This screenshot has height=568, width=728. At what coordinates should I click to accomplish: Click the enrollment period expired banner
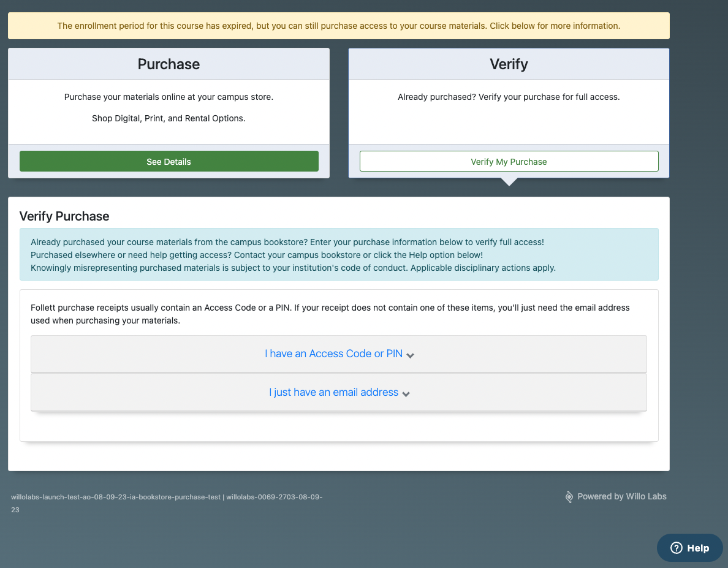338,26
